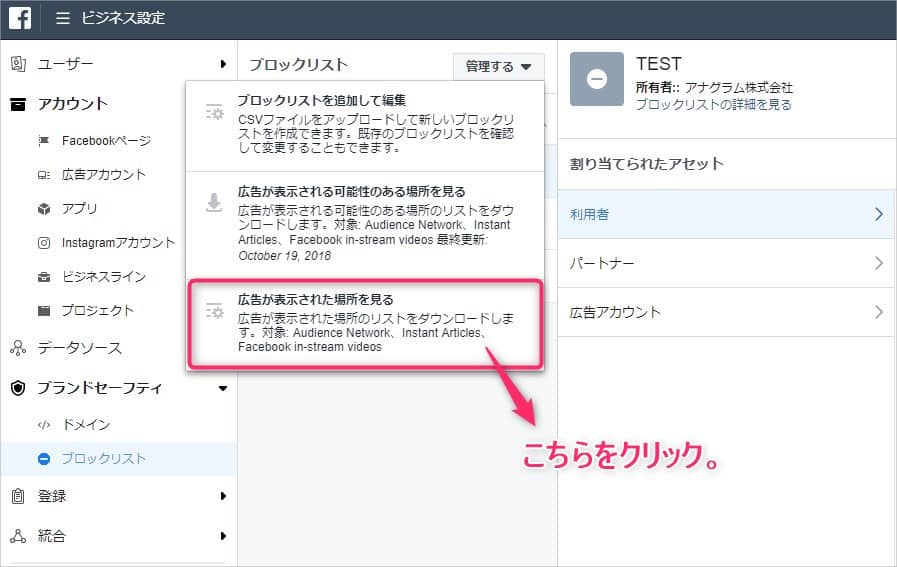The height and width of the screenshot is (567, 897).
Task: Select Instagramアカウント in the sidebar
Action: [x=118, y=242]
